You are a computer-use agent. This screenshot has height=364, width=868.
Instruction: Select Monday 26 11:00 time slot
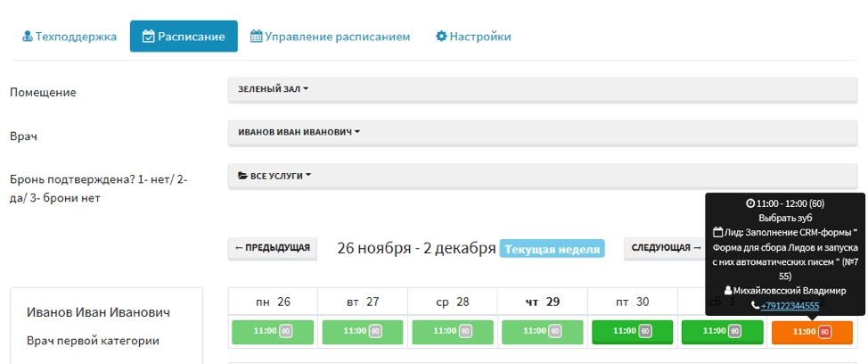coord(272,332)
